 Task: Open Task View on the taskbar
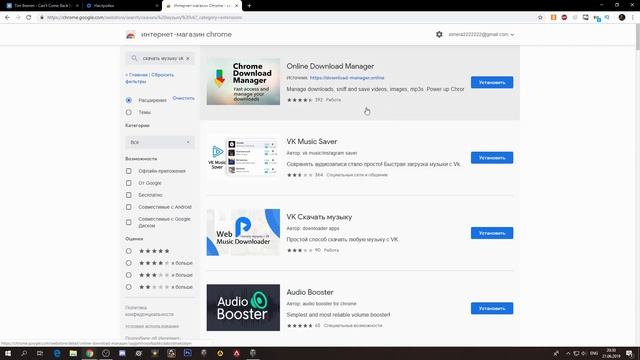coord(40,353)
